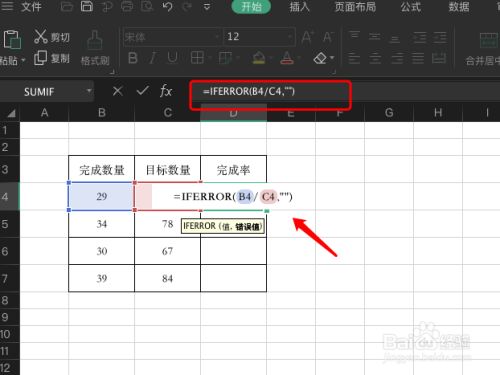500x375 pixels.
Task: Click the align left icon
Action: coord(354,59)
